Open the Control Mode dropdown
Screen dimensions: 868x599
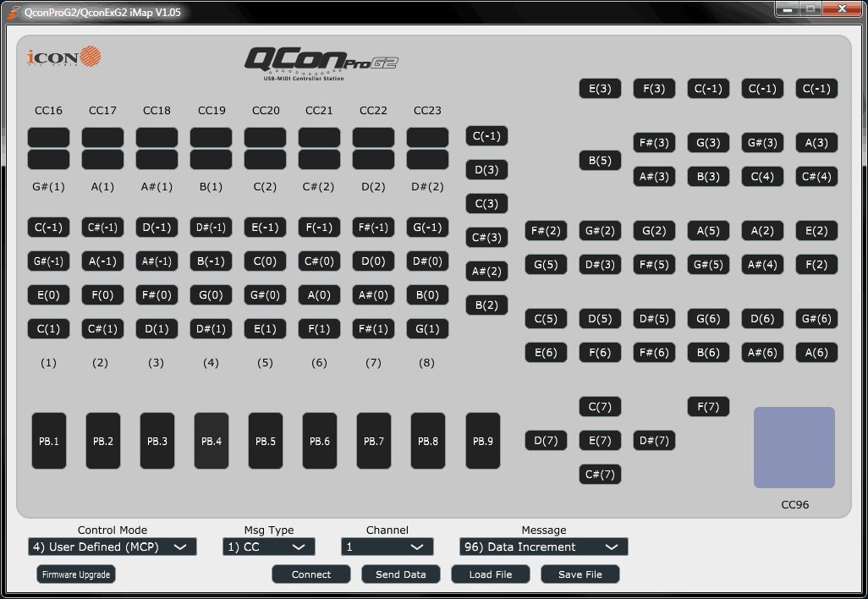click(x=111, y=547)
